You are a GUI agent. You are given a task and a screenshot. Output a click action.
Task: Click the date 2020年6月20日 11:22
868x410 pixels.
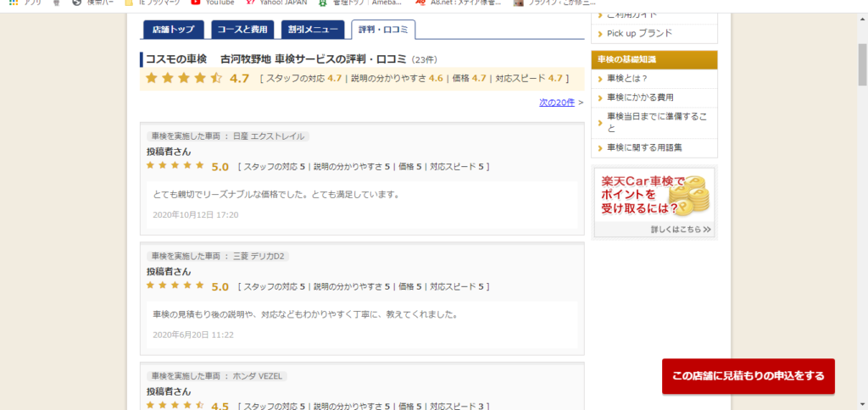193,335
